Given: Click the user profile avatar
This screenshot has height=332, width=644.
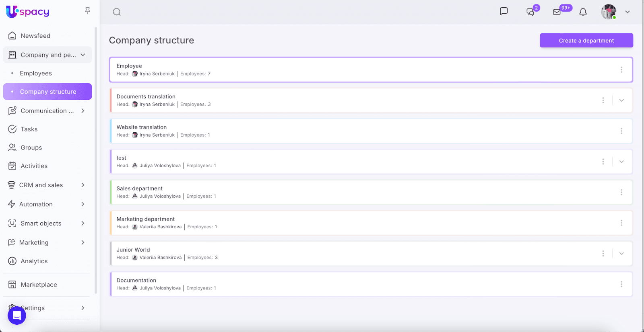Looking at the screenshot, I should pos(609,12).
